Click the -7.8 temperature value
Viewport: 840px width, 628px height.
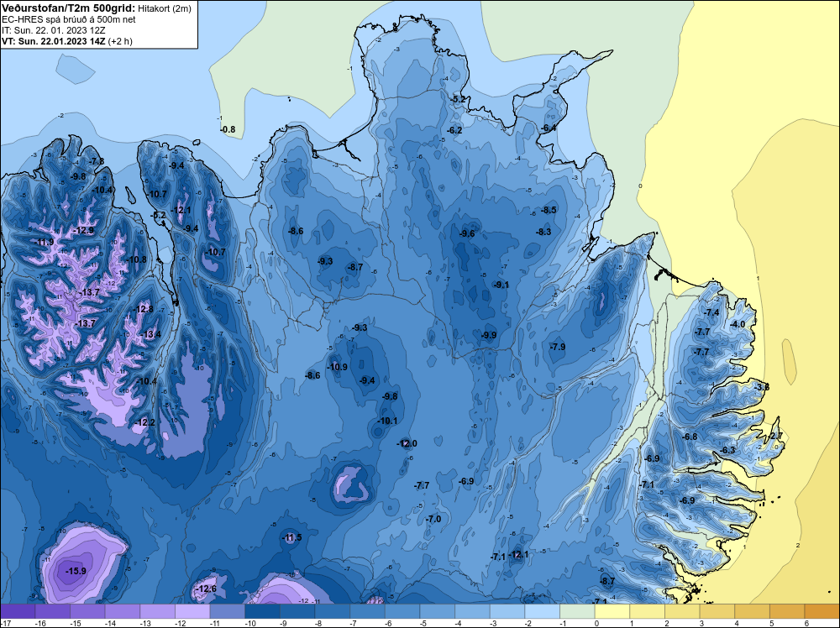pyautogui.click(x=97, y=161)
